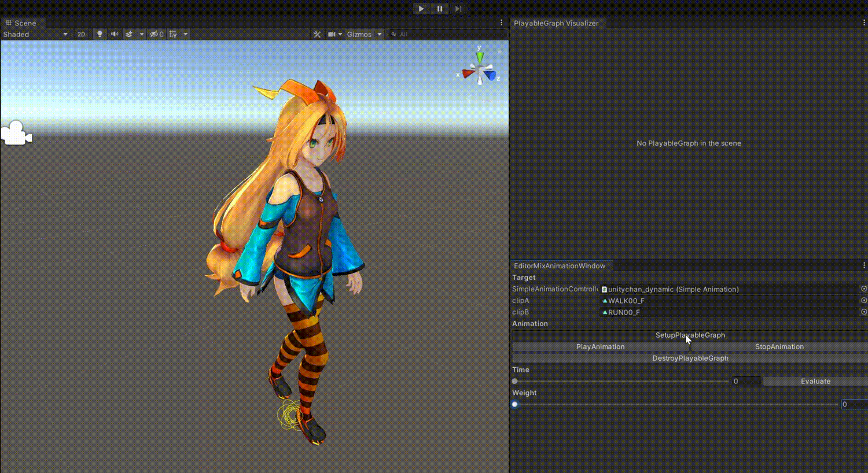This screenshot has height=473, width=868.
Task: Advance one frame with the step button
Action: coord(458,9)
